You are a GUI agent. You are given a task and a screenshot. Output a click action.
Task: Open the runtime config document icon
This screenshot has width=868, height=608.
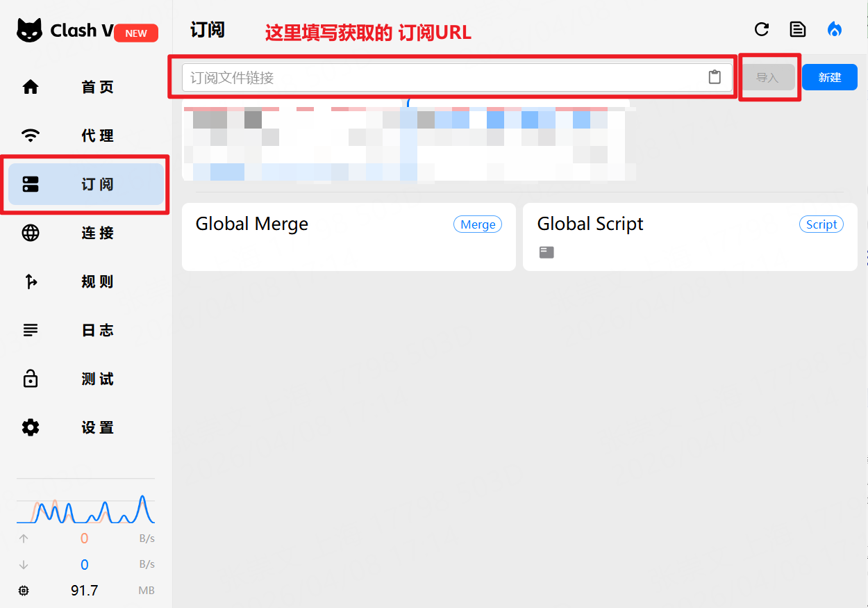798,29
